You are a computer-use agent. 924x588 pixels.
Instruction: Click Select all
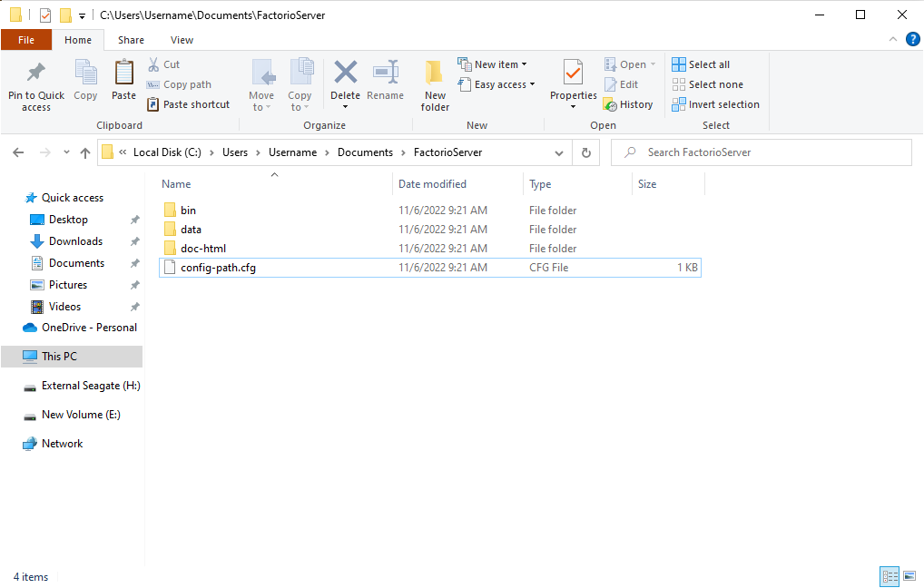point(701,64)
